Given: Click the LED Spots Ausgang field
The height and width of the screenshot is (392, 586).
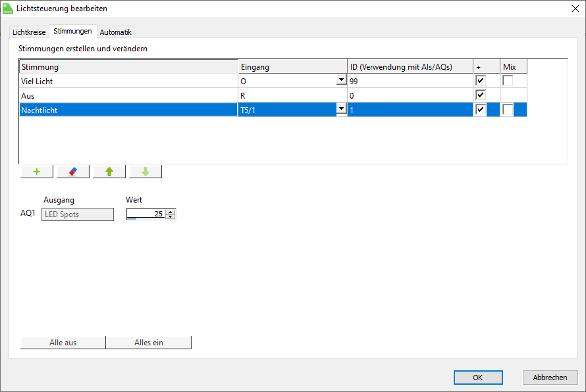Looking at the screenshot, I should (x=77, y=214).
